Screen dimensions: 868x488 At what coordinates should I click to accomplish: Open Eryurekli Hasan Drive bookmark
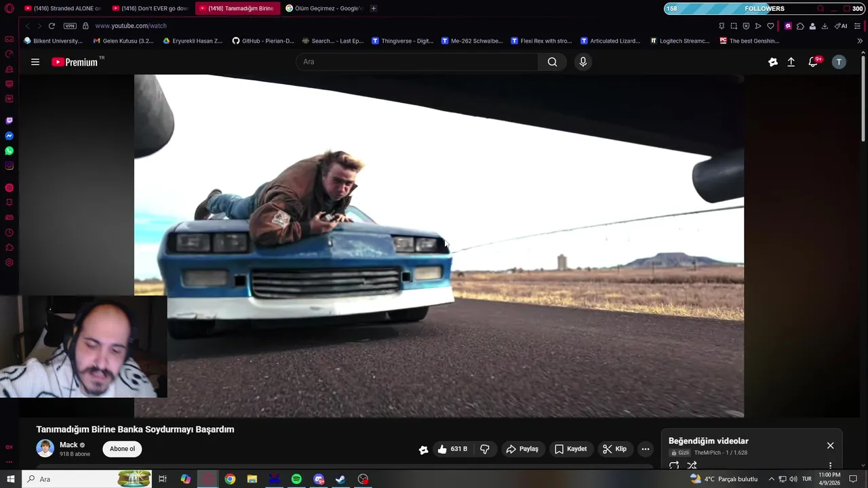click(x=193, y=41)
